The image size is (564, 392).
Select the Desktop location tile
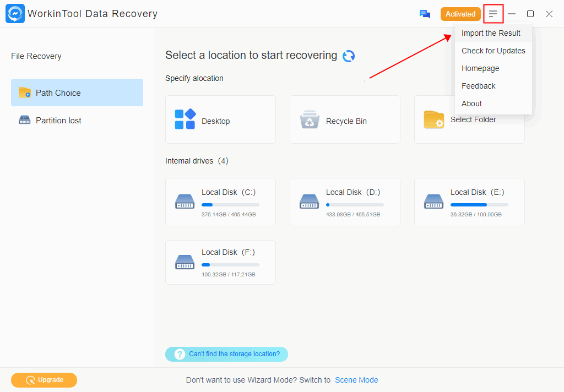pyautogui.click(x=220, y=119)
